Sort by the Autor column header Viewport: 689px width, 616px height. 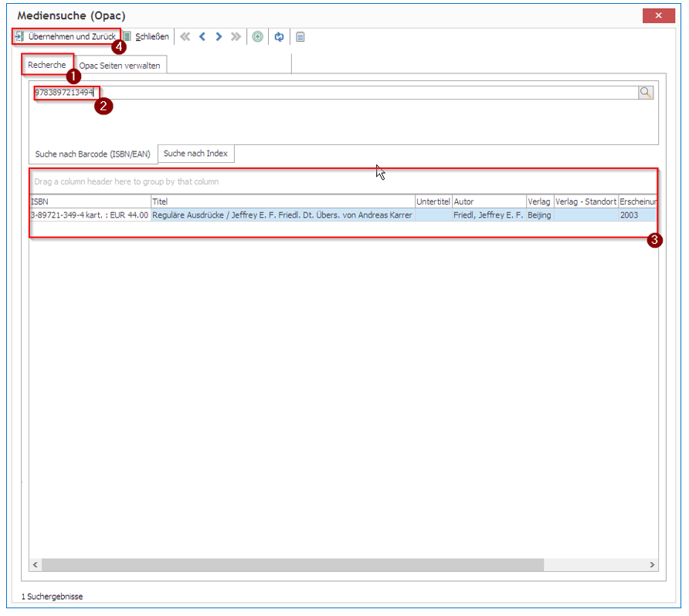coord(489,201)
